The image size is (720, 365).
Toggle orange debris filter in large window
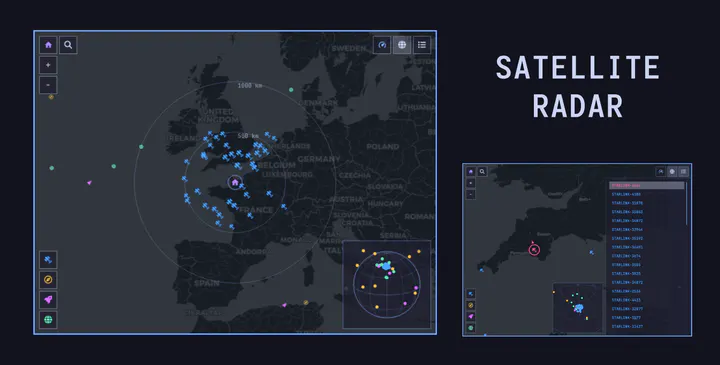click(x=48, y=280)
